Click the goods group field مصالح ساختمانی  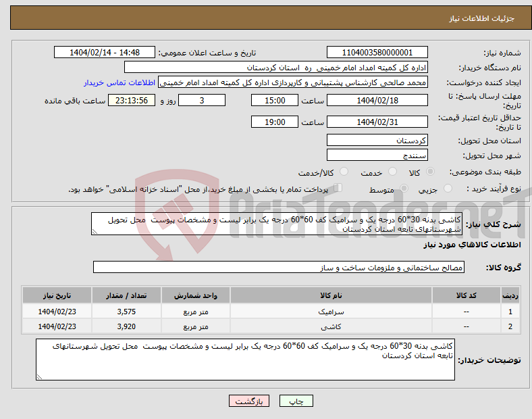click(x=279, y=267)
